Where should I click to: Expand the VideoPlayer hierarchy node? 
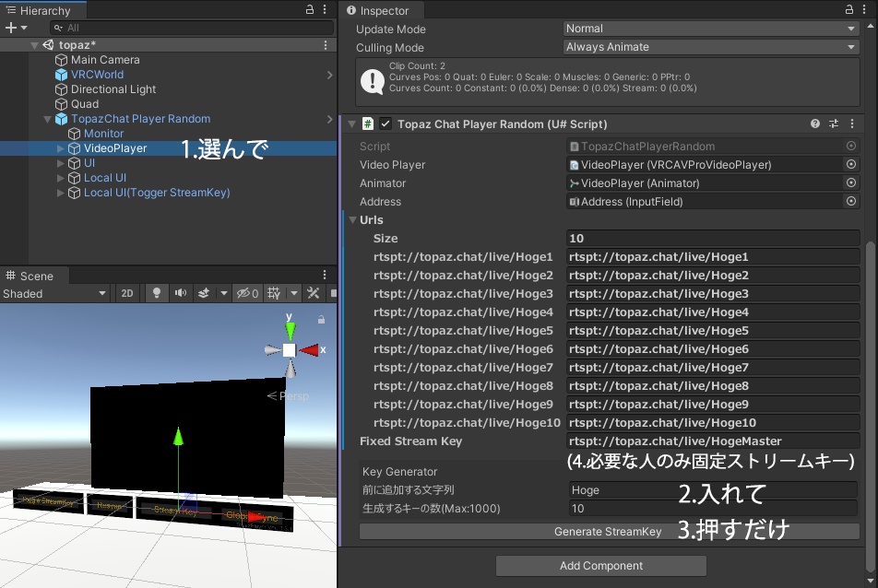pos(61,148)
